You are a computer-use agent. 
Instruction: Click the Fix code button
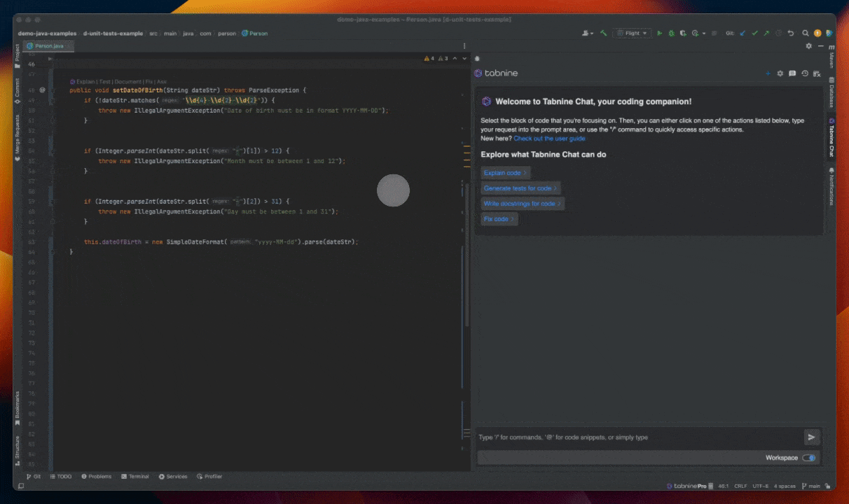click(x=499, y=219)
